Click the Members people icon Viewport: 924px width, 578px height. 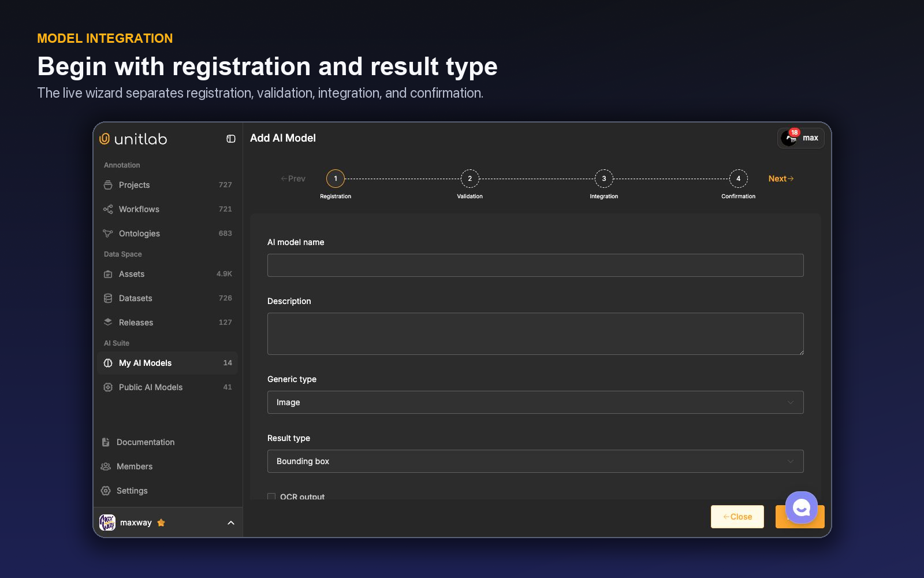tap(106, 466)
